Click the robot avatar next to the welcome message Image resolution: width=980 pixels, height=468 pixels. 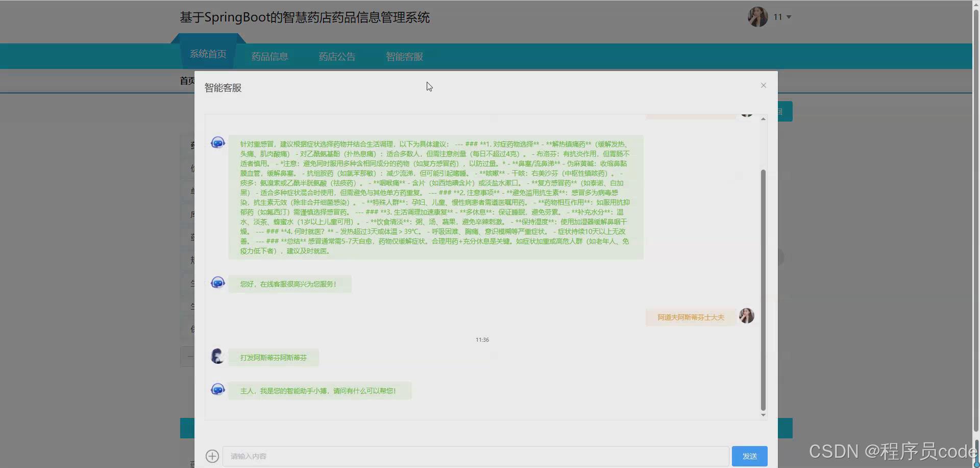pyautogui.click(x=218, y=282)
